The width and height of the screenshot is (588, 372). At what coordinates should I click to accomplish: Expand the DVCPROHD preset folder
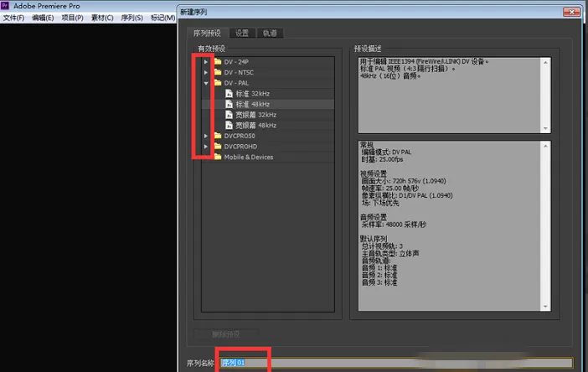point(205,147)
